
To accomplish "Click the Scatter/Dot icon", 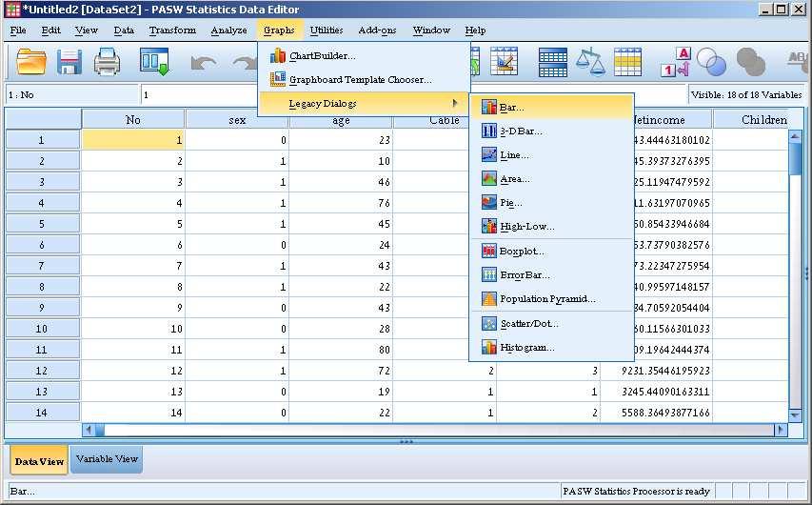I will pyautogui.click(x=489, y=324).
